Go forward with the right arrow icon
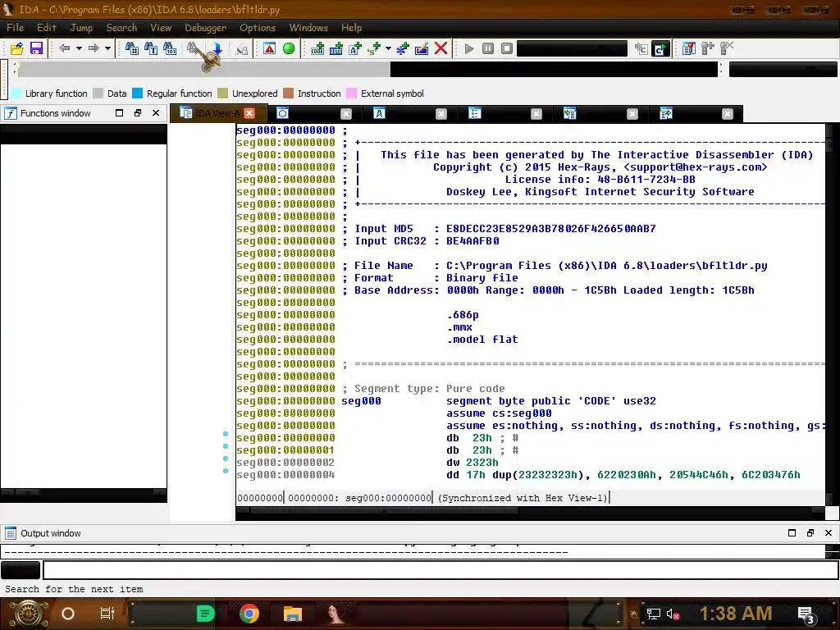The width and height of the screenshot is (840, 630). click(x=94, y=48)
